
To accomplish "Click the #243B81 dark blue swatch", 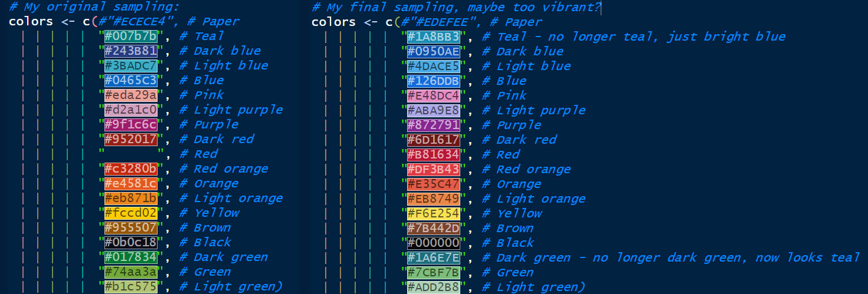I will (130, 51).
